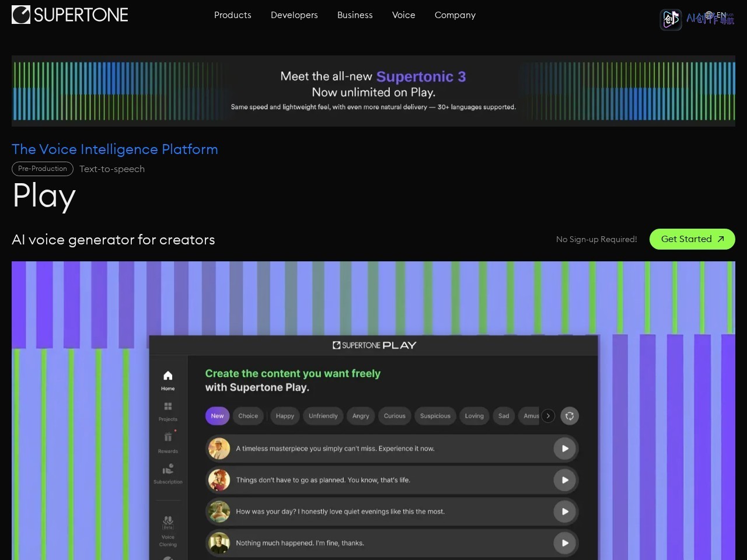Open the Voice menu
This screenshot has height=560, width=747.
[x=403, y=15]
